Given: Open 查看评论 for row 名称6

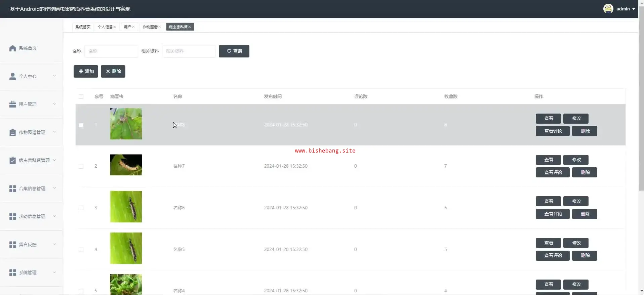Looking at the screenshot, I should point(553,214).
